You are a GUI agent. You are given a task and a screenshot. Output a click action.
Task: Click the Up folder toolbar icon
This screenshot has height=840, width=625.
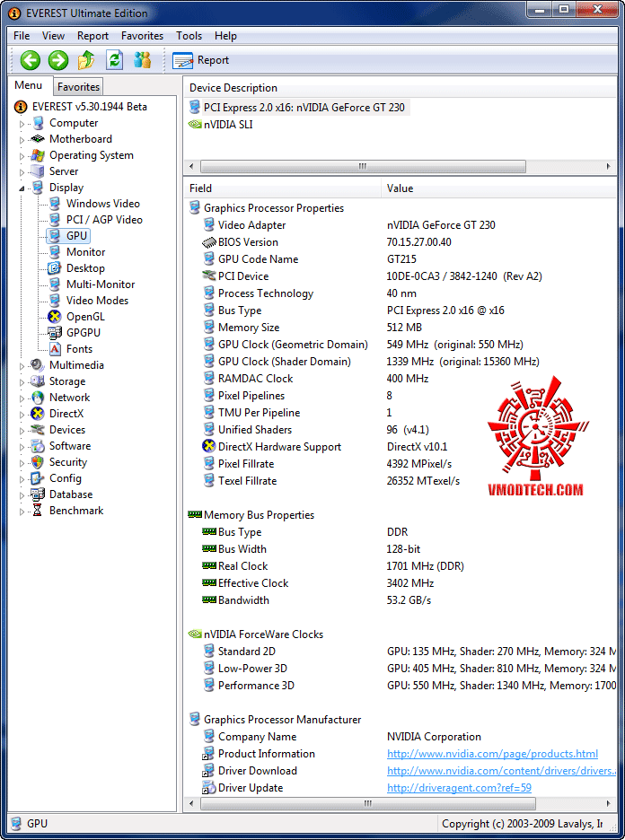(x=86, y=60)
